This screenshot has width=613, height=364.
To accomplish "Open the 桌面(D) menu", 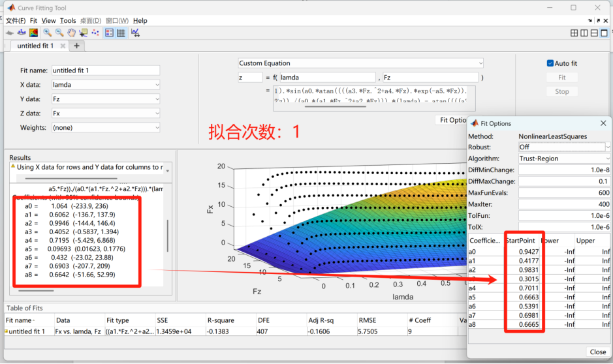I will pyautogui.click(x=91, y=20).
